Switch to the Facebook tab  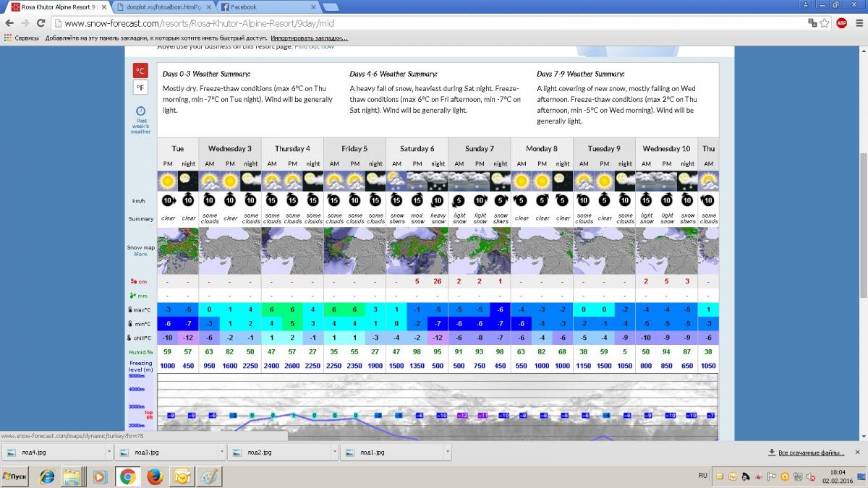click(x=268, y=7)
